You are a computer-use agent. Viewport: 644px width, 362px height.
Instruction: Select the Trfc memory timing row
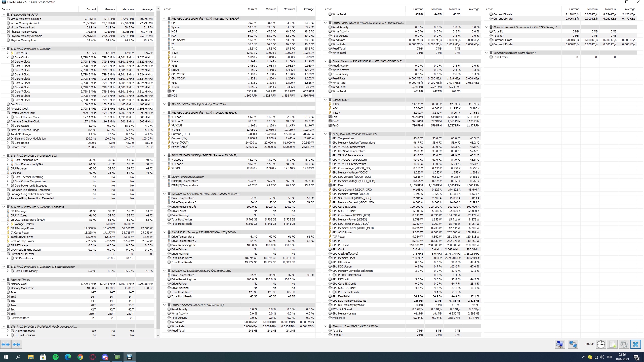click(x=77, y=314)
